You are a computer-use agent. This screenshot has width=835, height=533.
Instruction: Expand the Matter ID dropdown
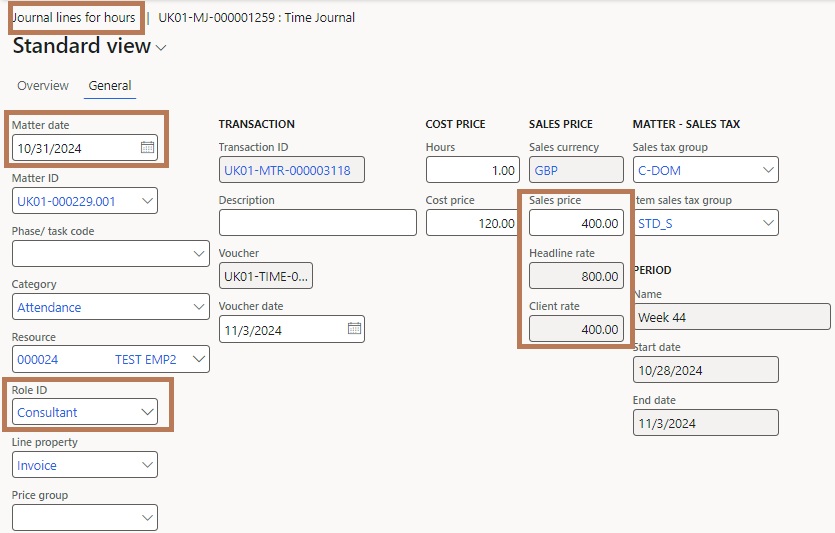(x=147, y=201)
